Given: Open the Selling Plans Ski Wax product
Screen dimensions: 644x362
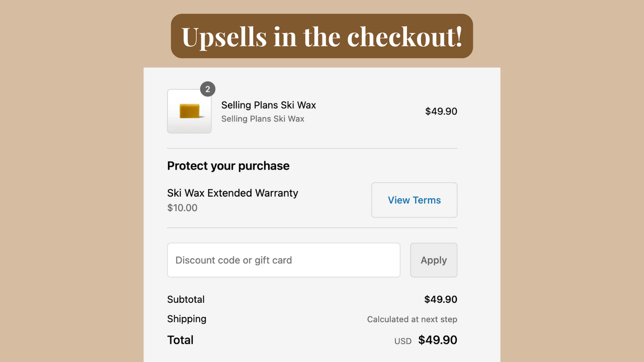Looking at the screenshot, I should click(x=268, y=105).
